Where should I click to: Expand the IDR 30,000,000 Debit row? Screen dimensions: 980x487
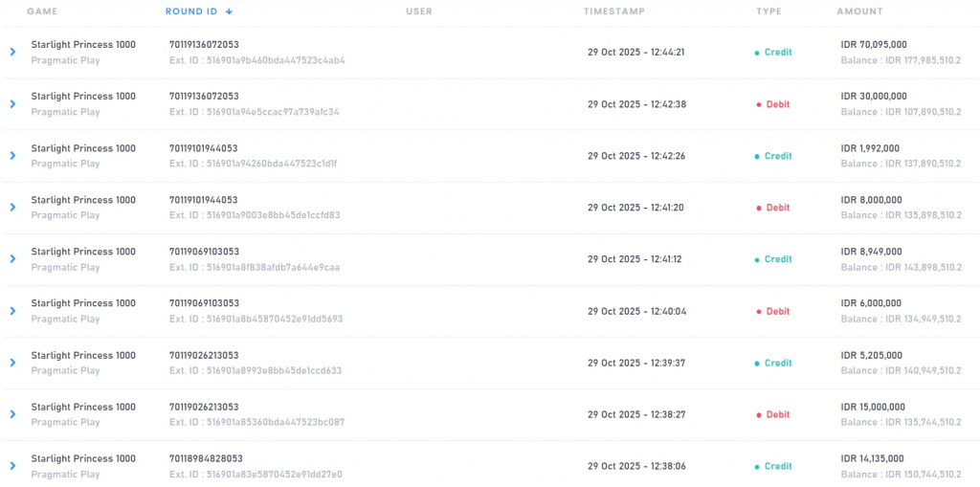[12, 103]
